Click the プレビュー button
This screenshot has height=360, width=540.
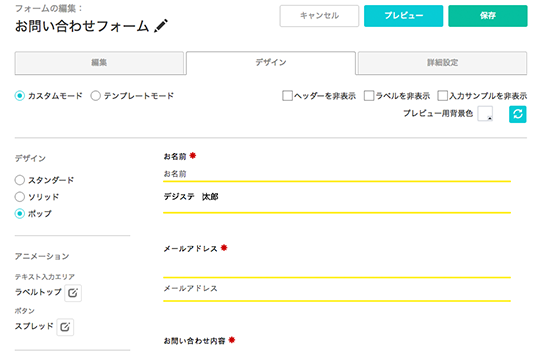click(404, 16)
